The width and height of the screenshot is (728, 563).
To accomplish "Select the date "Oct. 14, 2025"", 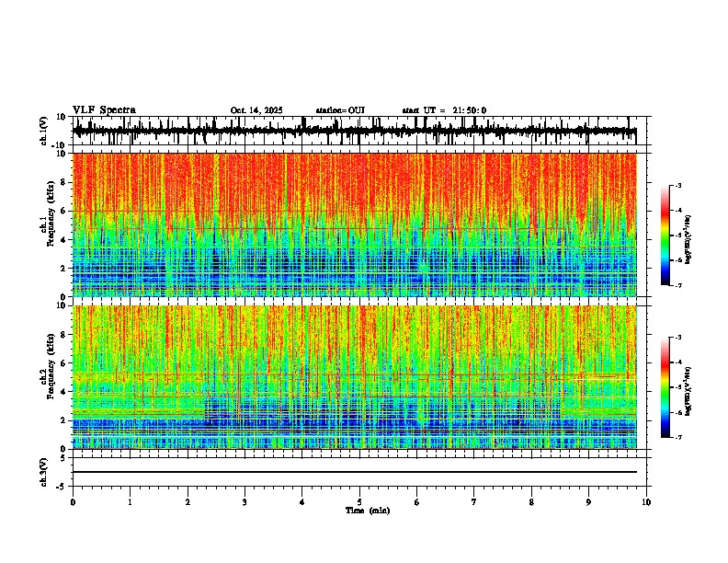I will tap(256, 110).
